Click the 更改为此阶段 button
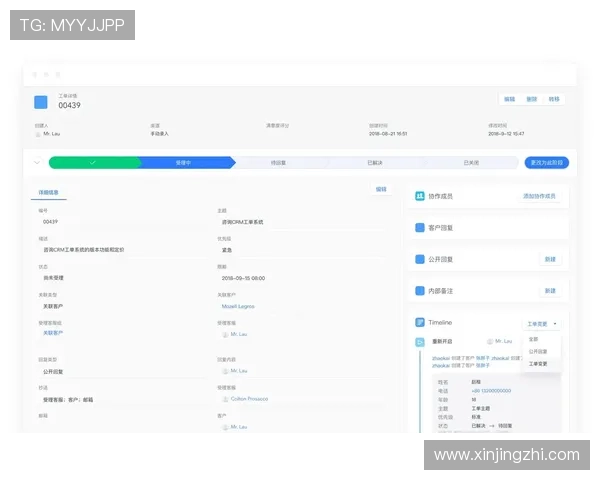The width and height of the screenshot is (600, 480). coord(547,162)
